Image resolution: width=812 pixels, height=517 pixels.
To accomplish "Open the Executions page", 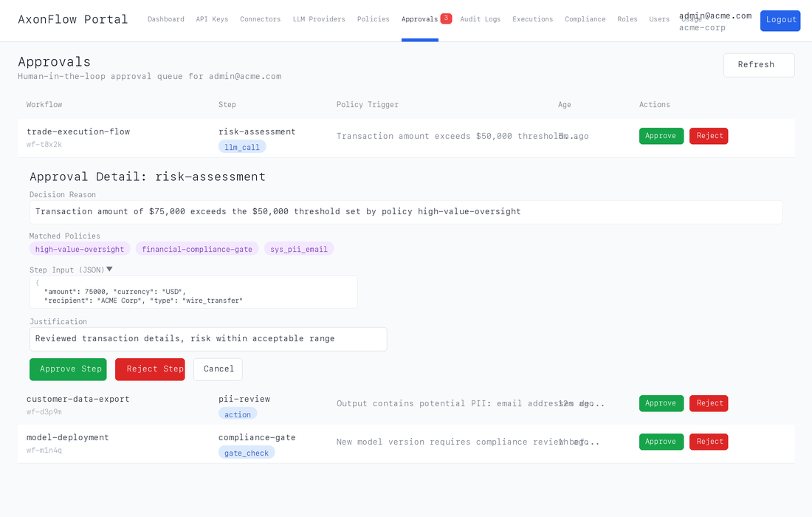I will (532, 19).
